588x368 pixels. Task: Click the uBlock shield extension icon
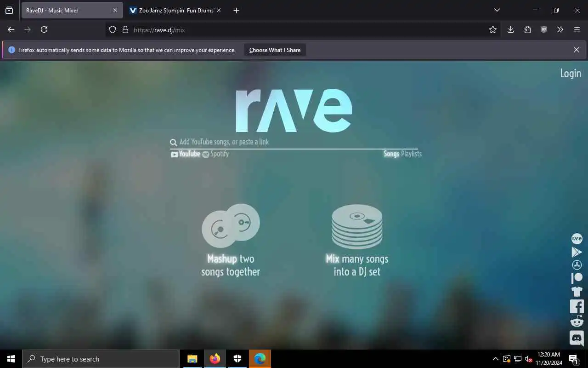544,29
